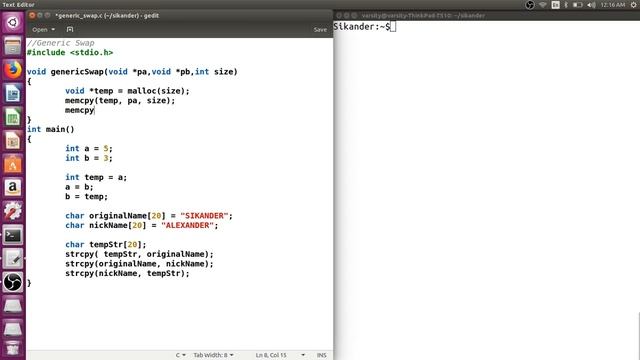Click the clock showing 12:16 AM
Image resolution: width=640 pixels, height=360 pixels.
(613, 4)
